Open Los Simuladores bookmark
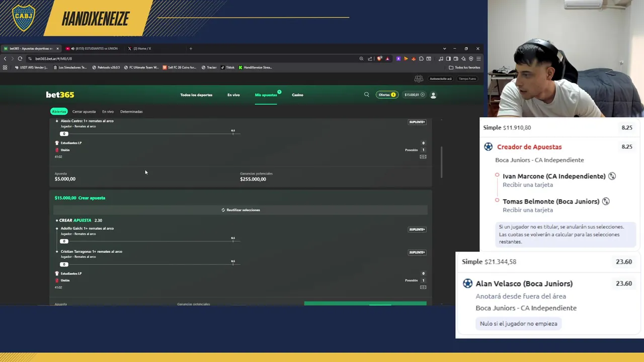 (x=70, y=67)
